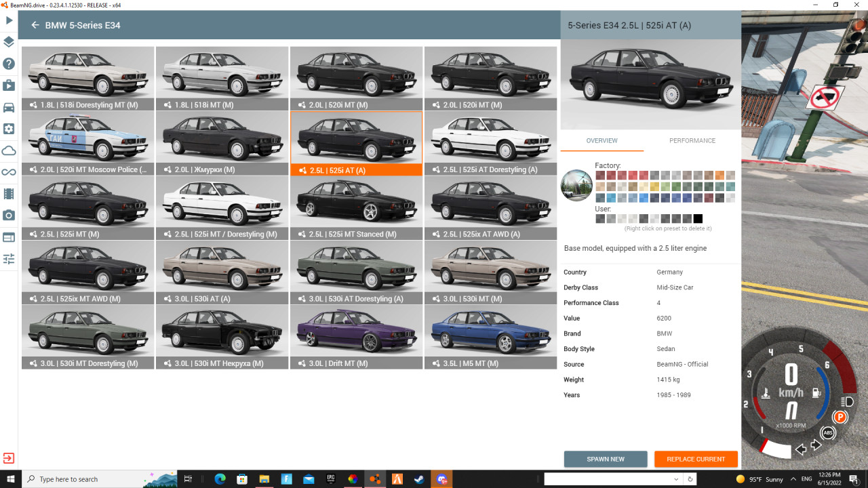Click the taskbar address input field
Image resolution: width=868 pixels, height=488 pixels.
coord(608,479)
